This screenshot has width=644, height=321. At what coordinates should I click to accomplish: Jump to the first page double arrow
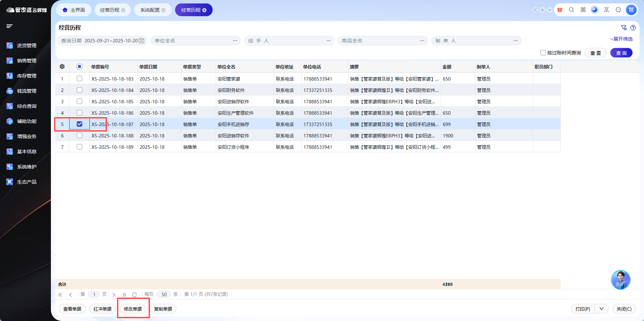[60, 294]
